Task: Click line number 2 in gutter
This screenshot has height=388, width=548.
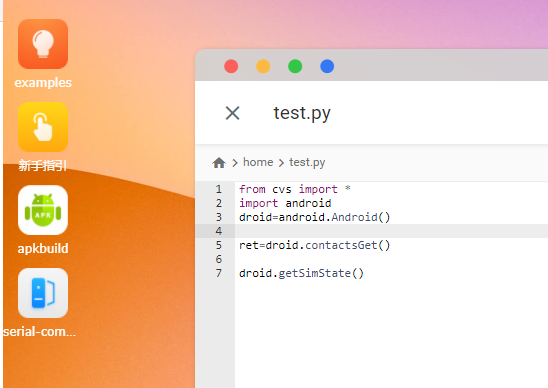Action: (x=219, y=203)
